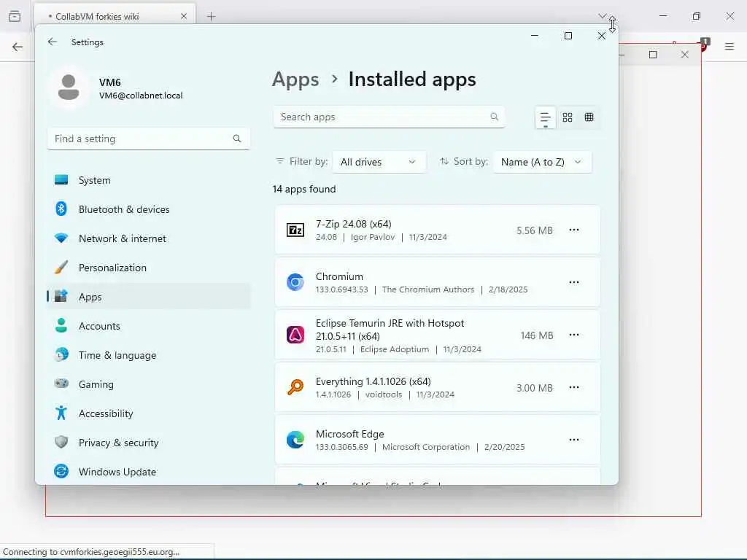Click the Accounts person icon
The image size is (747, 560).
click(x=61, y=325)
